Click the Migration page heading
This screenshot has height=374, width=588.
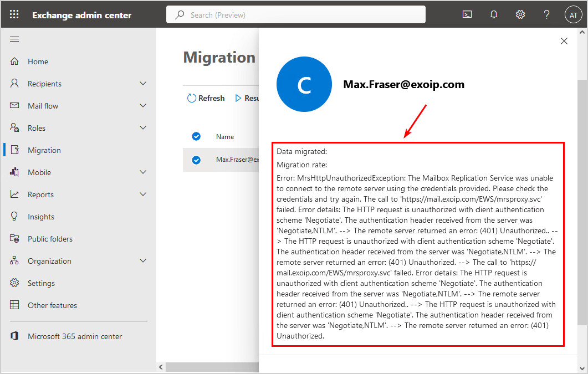[219, 57]
